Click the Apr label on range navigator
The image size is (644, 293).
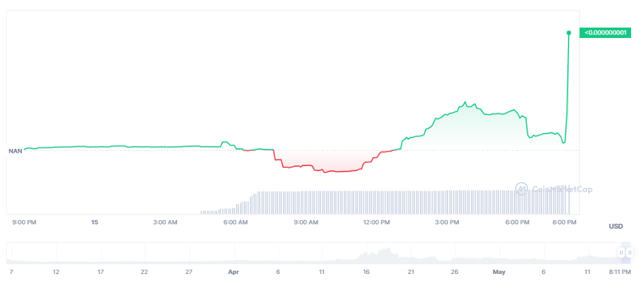point(233,272)
